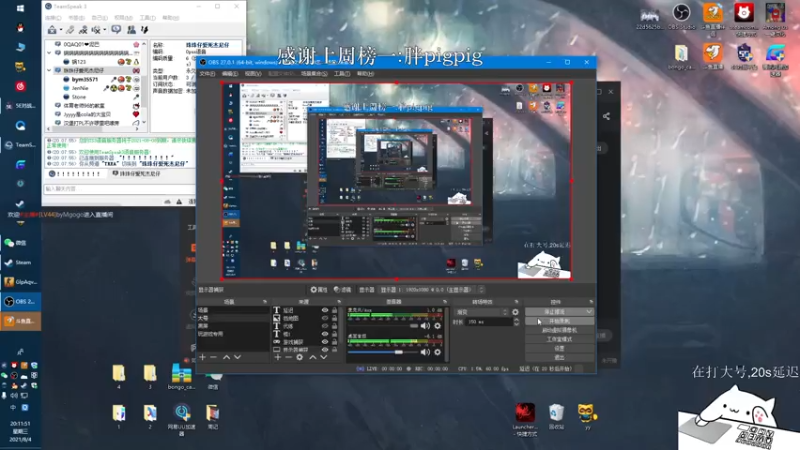Move the selected scene down
800x450 pixels.
[x=237, y=357]
